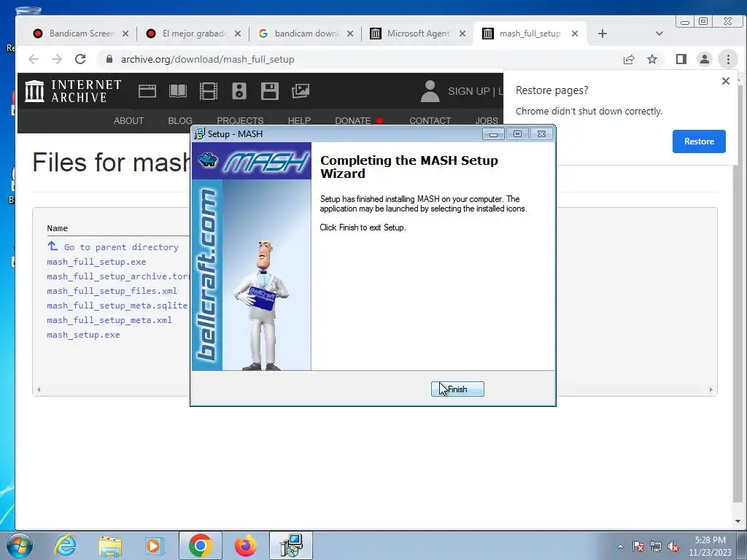
Task: Switch to bandicam download Google tab
Action: click(x=299, y=34)
